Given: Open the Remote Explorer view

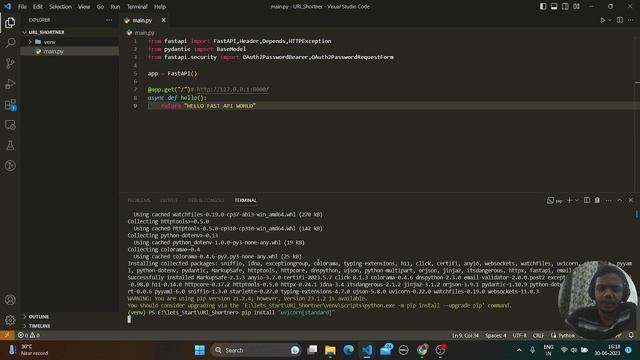Looking at the screenshot, I should (x=10, y=125).
